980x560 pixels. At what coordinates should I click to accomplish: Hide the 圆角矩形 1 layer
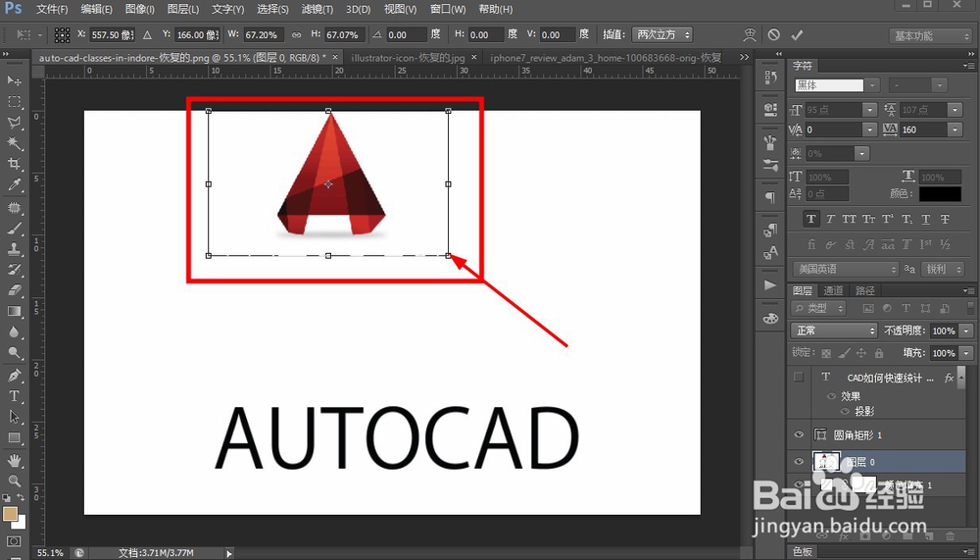pos(799,434)
